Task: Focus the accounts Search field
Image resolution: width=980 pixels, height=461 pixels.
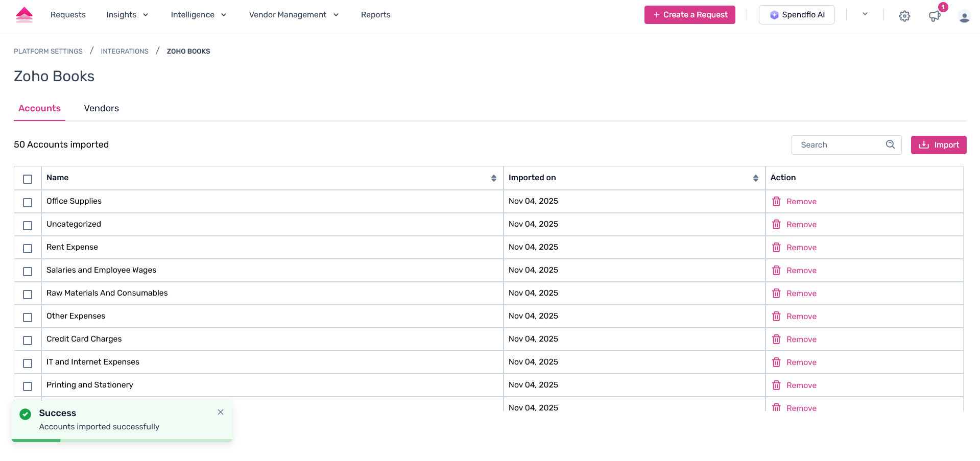Action: tap(840, 145)
